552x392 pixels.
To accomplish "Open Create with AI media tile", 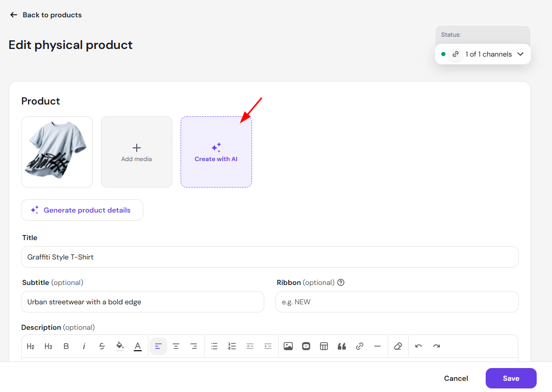I will coord(216,152).
